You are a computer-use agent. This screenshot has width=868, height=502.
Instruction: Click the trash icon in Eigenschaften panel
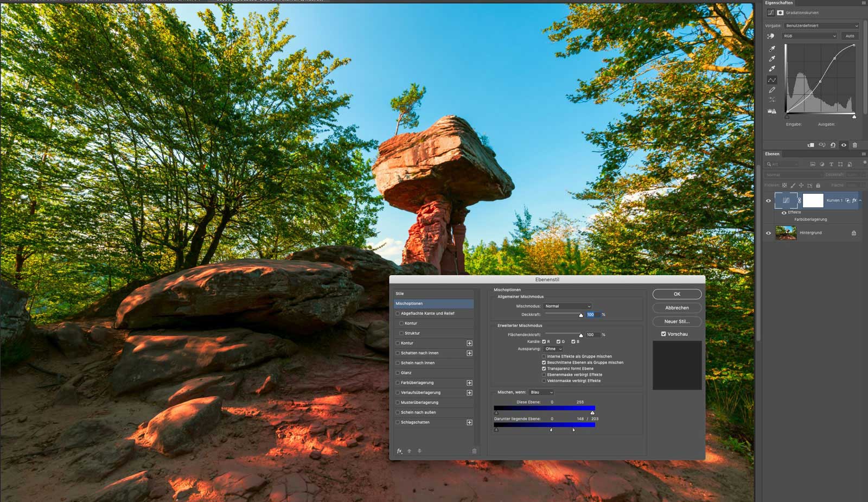coord(854,145)
